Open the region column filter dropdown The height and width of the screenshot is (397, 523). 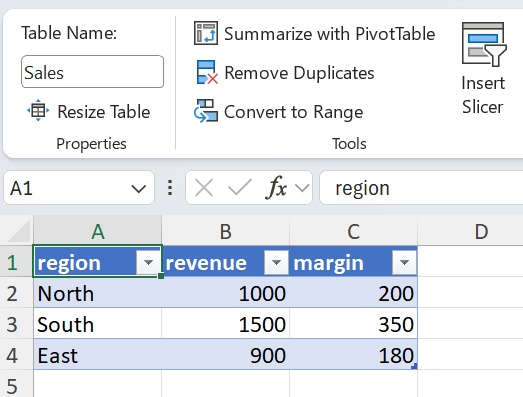pyautogui.click(x=148, y=263)
